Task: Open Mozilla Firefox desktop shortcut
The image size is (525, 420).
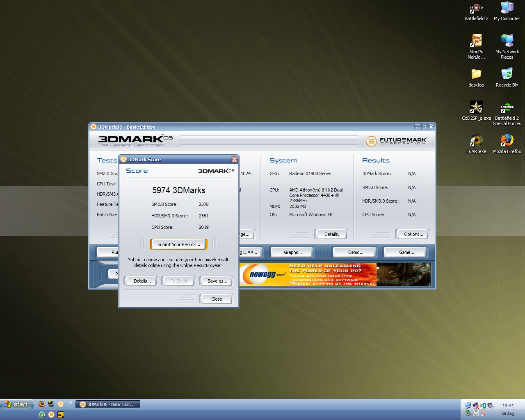Action: [507, 144]
